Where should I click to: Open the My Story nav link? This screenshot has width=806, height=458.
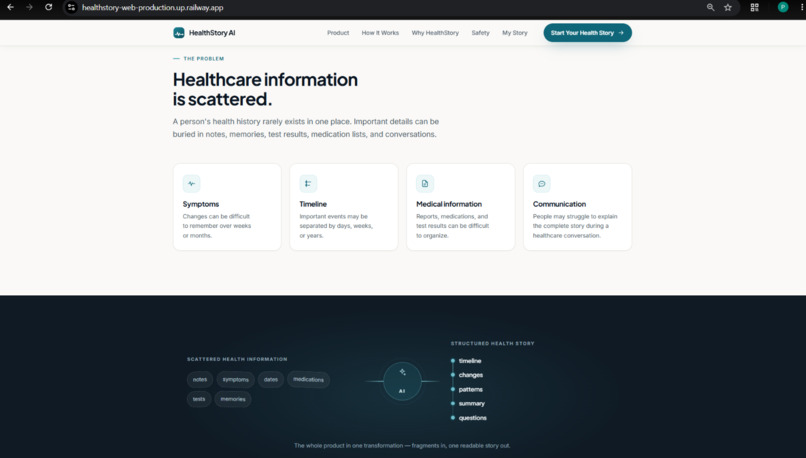pos(515,33)
